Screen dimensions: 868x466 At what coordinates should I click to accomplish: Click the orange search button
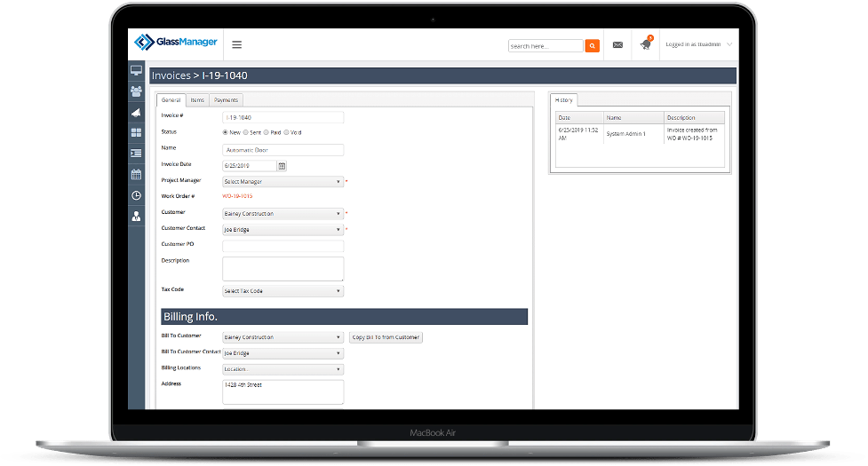[593, 46]
